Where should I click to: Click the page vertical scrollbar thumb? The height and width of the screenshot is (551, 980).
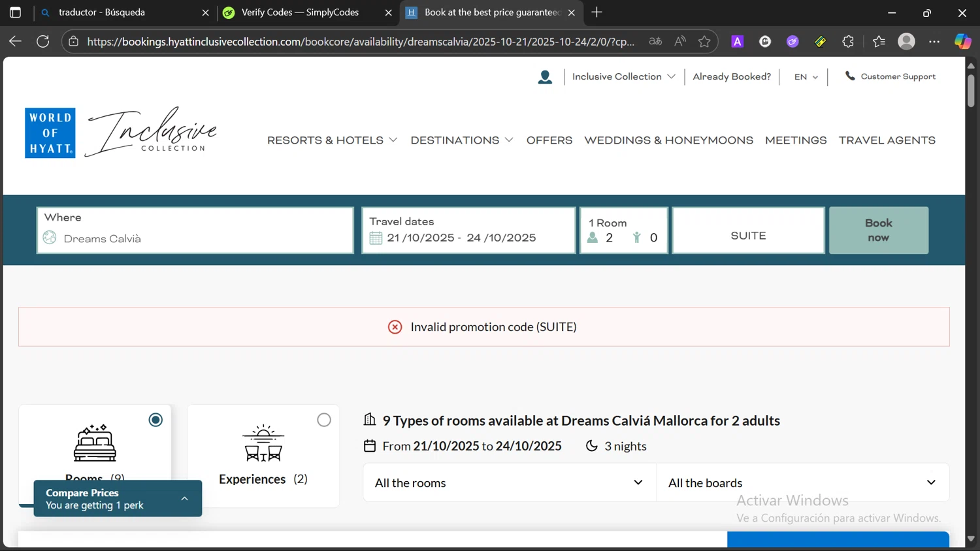[x=971, y=91]
